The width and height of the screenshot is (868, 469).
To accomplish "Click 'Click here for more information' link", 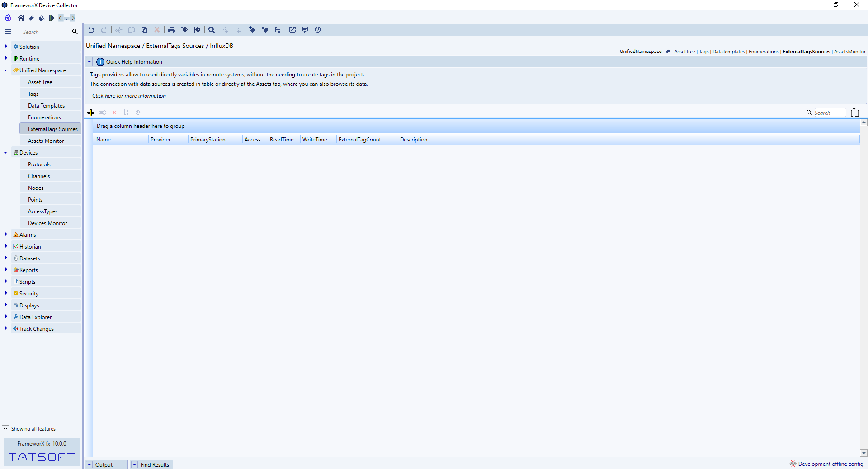I will tap(129, 96).
